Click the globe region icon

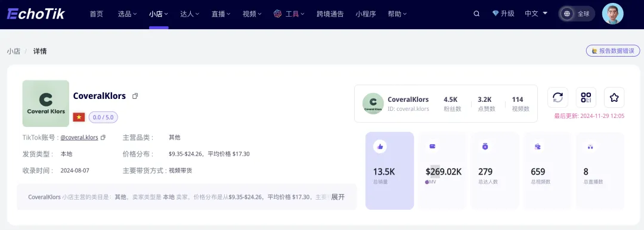567,14
